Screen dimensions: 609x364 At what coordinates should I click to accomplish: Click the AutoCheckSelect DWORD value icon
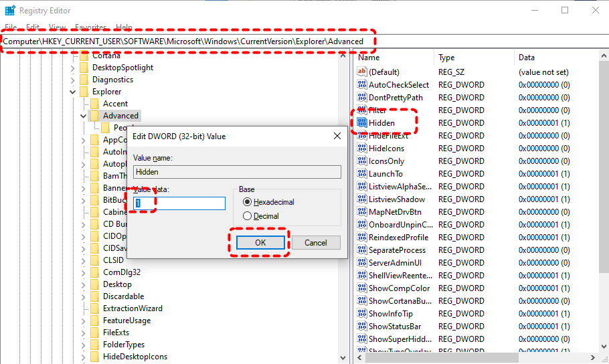coord(362,85)
